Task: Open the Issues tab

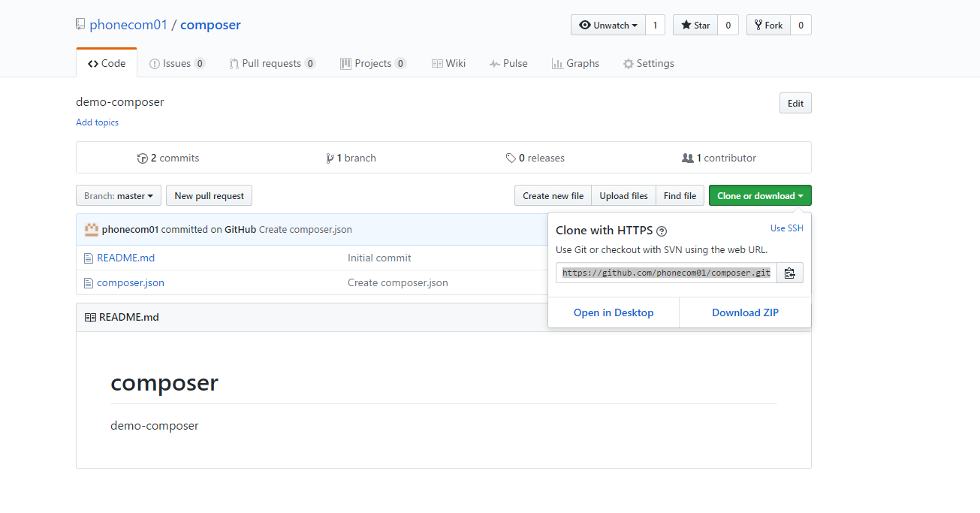Action: pyautogui.click(x=177, y=63)
